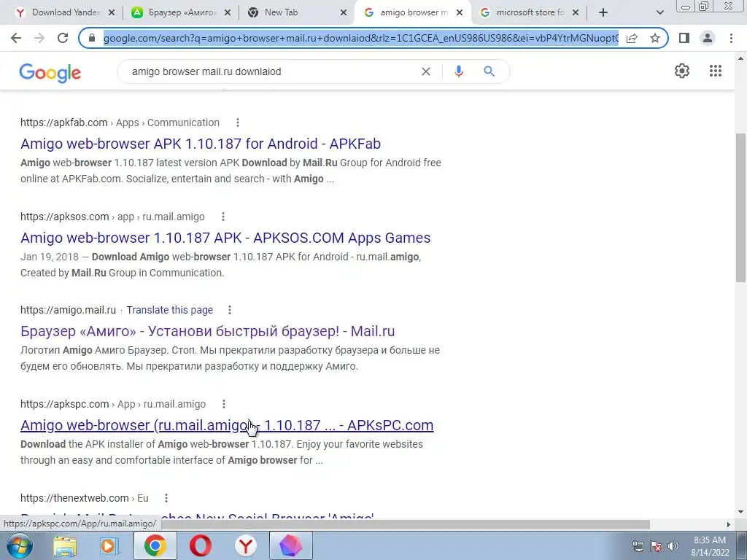Open APKsPC.com Amigo result link
This screenshot has height=560, width=747.
coord(227,425)
